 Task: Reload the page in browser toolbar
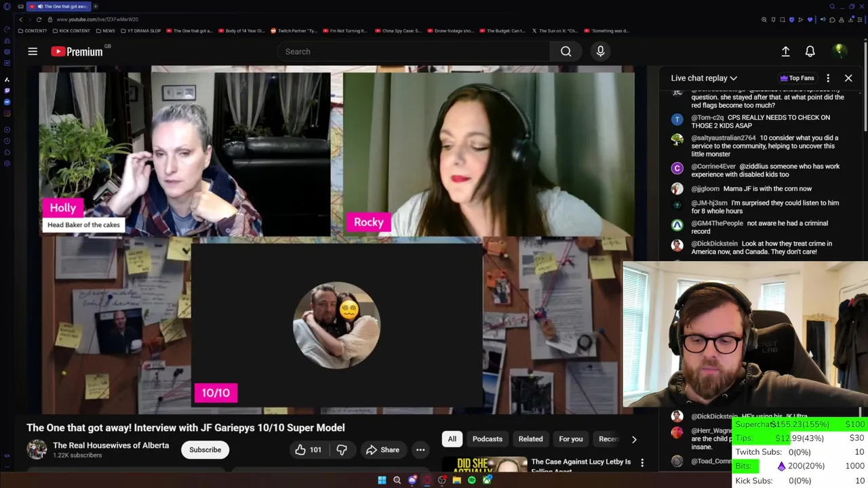coord(39,20)
